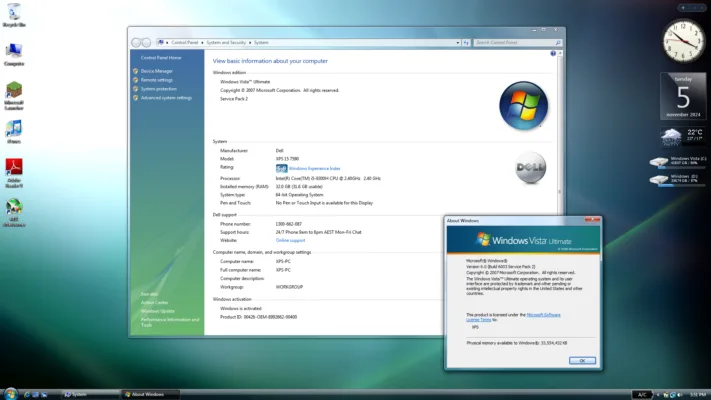Open the weather gadget showing 22°C
The width and height of the screenshot is (711, 400).
(x=682, y=136)
